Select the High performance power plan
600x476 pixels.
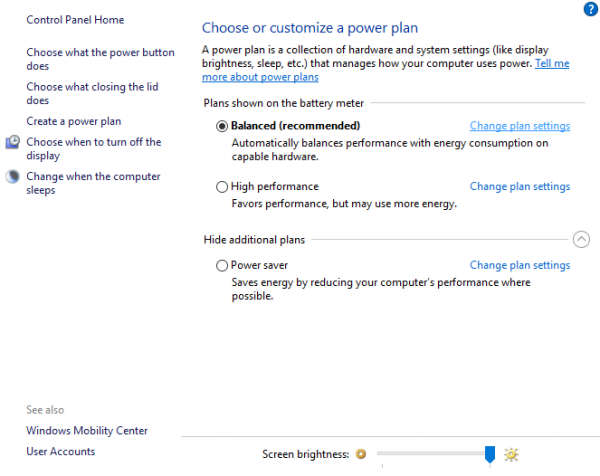[222, 187]
